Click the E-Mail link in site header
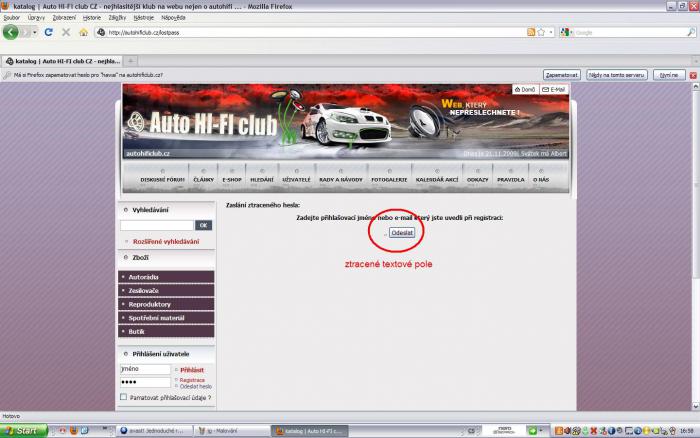This screenshot has width=700, height=438. point(554,89)
